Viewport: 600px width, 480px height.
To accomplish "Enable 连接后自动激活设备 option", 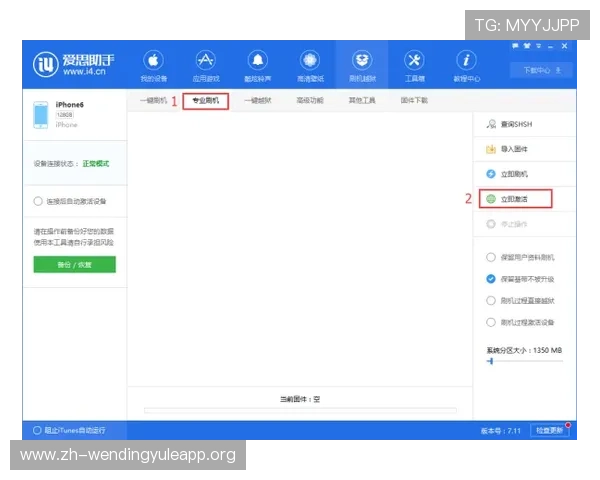I will point(38,201).
